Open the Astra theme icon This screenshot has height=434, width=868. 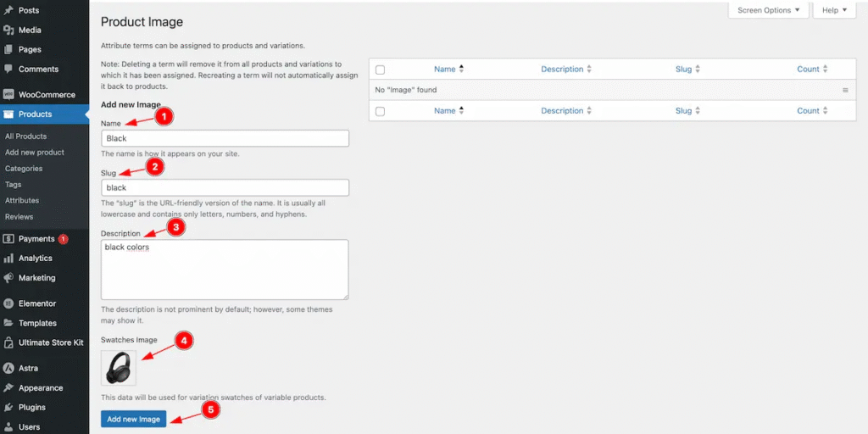(x=8, y=368)
